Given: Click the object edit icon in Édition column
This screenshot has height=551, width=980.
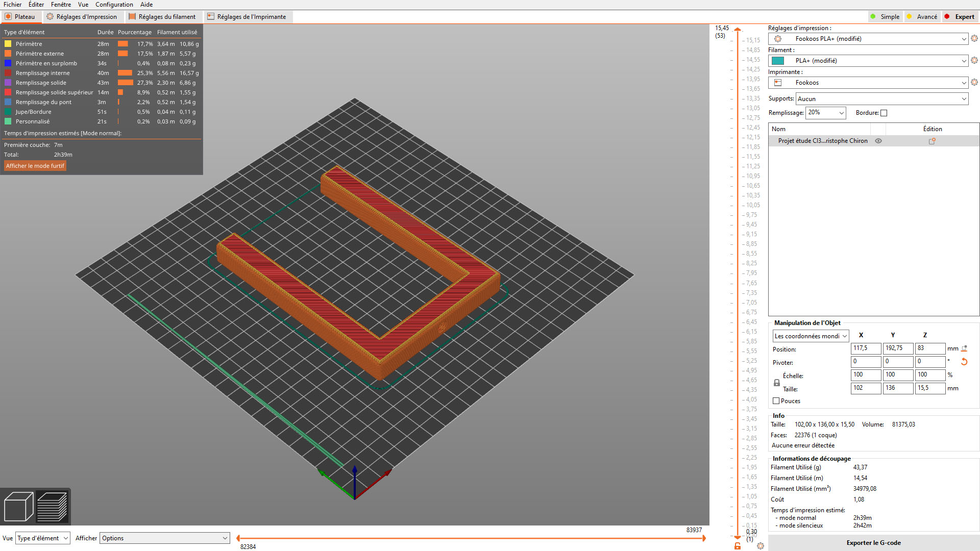Looking at the screenshot, I should pos(932,141).
